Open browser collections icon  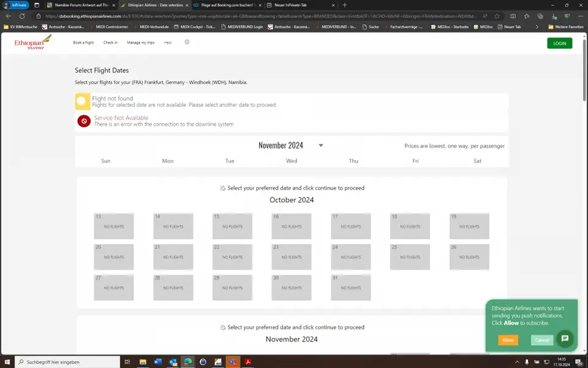coord(540,16)
